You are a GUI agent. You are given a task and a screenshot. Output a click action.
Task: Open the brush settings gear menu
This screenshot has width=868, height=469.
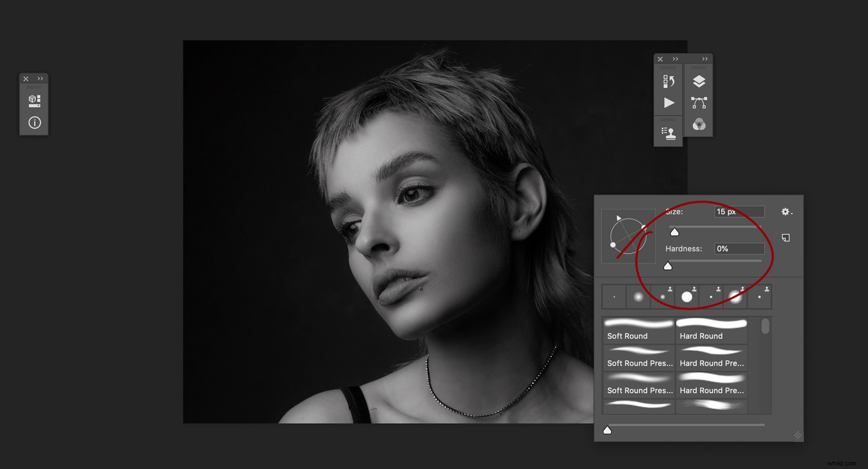pyautogui.click(x=786, y=212)
